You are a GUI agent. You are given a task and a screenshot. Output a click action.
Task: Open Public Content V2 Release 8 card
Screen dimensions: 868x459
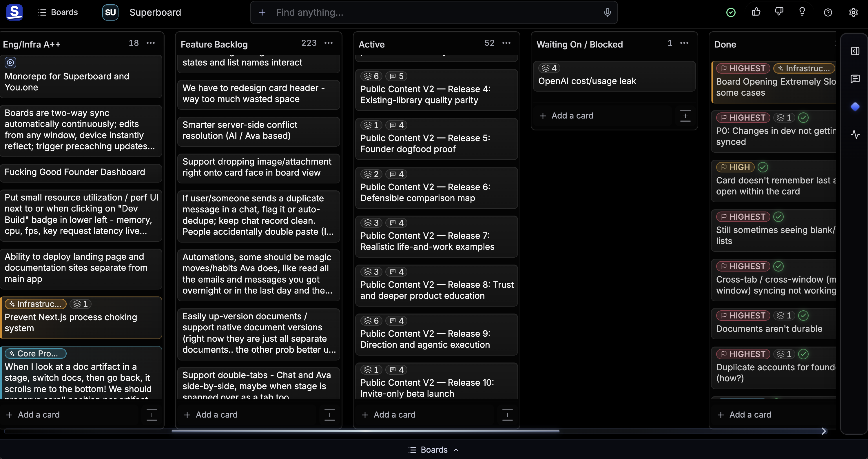[x=436, y=285]
